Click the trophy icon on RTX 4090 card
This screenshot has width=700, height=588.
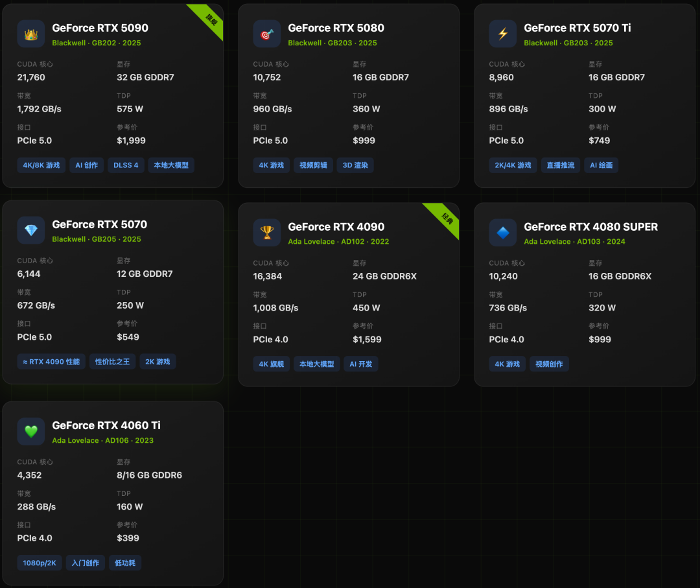(266, 233)
